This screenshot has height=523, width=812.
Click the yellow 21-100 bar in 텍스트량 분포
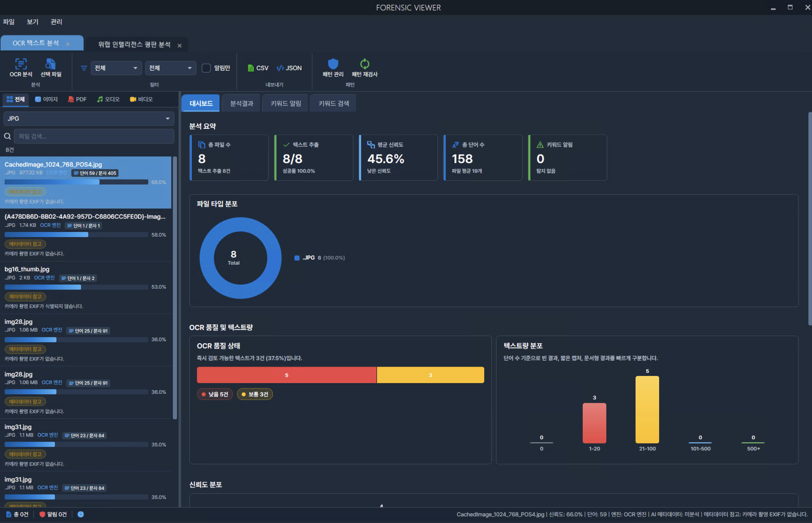647,410
